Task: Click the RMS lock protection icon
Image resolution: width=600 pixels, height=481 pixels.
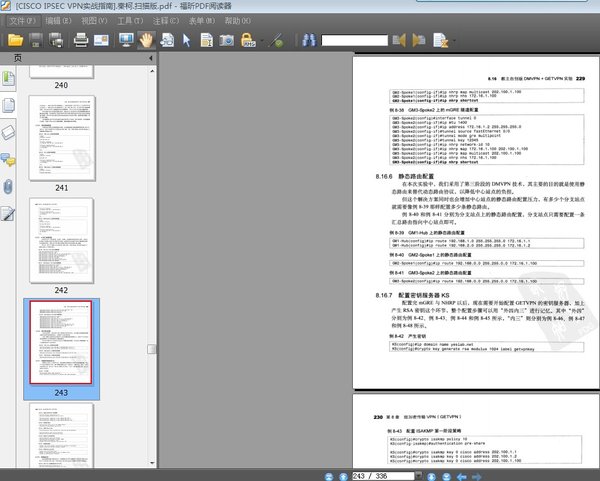Action: click(x=248, y=40)
